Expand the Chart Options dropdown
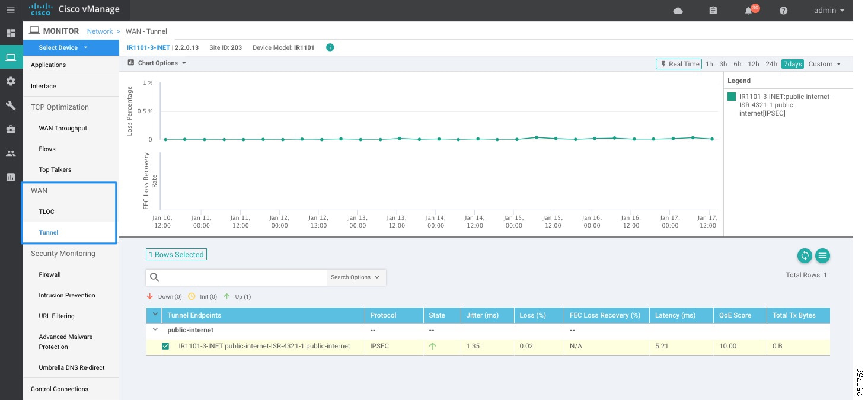 click(157, 63)
